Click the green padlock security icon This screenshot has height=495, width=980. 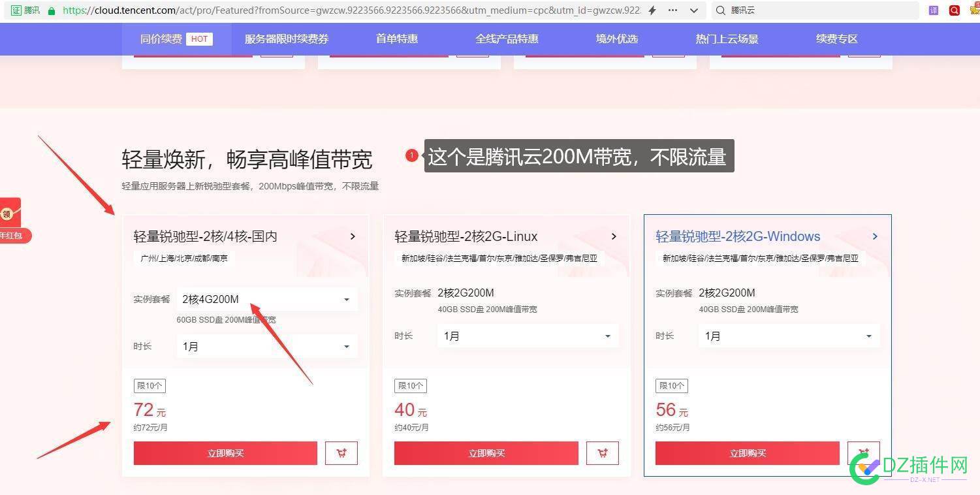52,10
